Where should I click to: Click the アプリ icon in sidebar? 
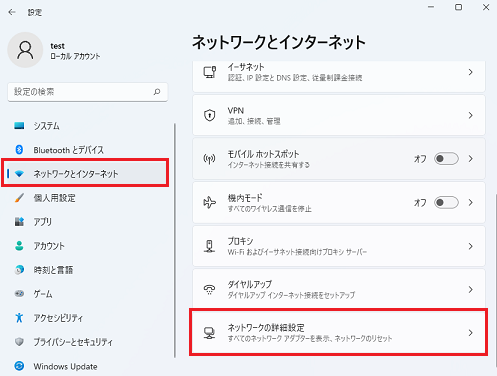pyautogui.click(x=19, y=222)
